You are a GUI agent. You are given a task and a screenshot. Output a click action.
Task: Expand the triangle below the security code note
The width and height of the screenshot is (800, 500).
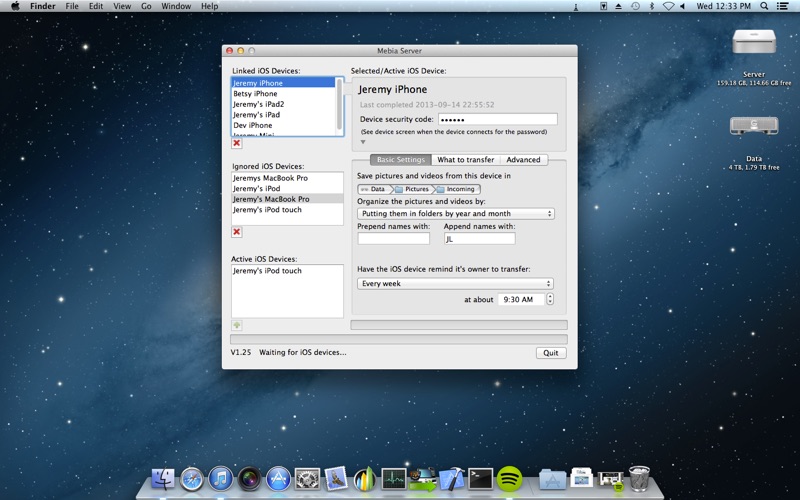(x=363, y=142)
